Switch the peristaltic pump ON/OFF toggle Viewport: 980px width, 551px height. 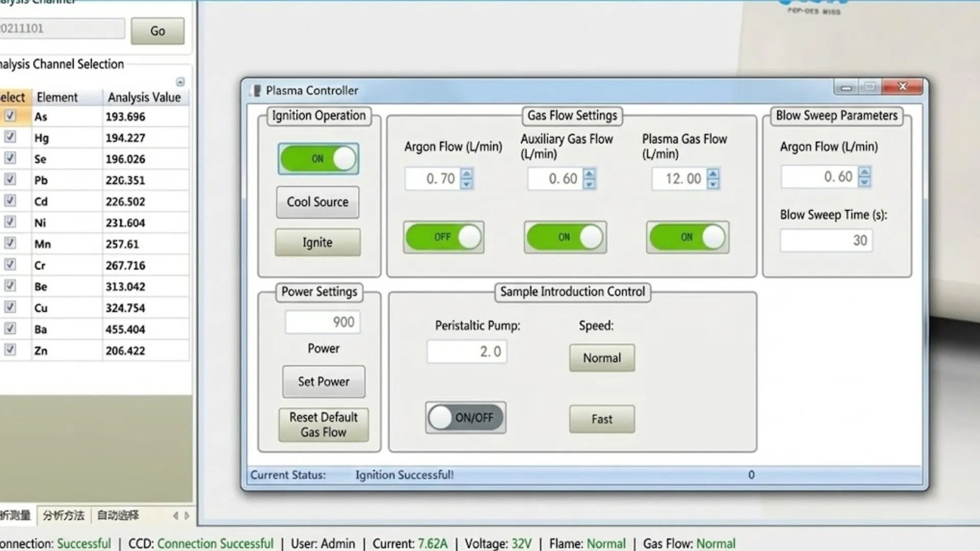465,418
